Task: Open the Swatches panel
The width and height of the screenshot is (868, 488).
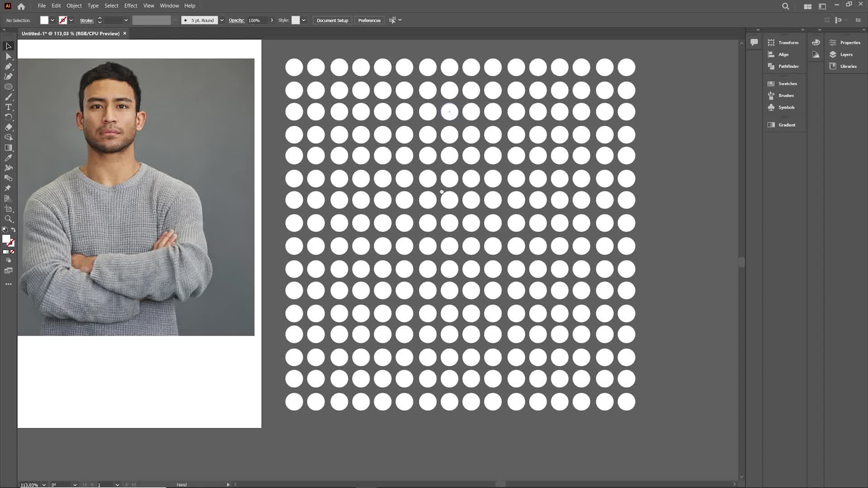Action: coord(787,84)
